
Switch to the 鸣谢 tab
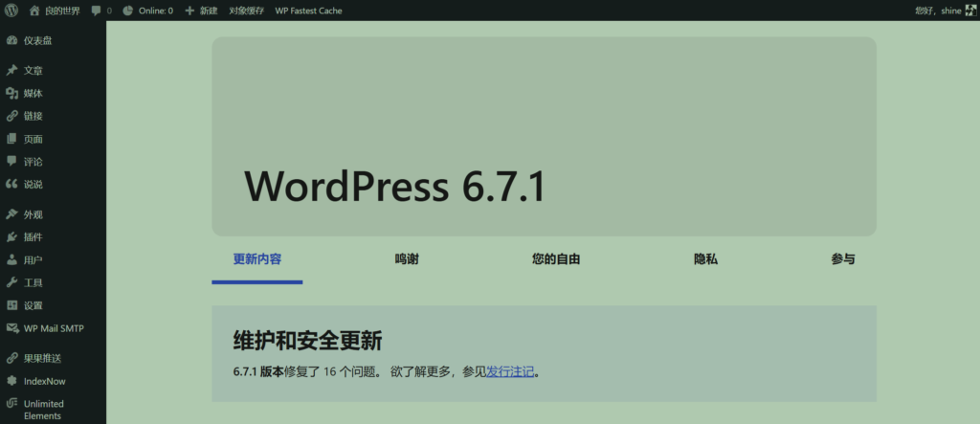point(407,259)
